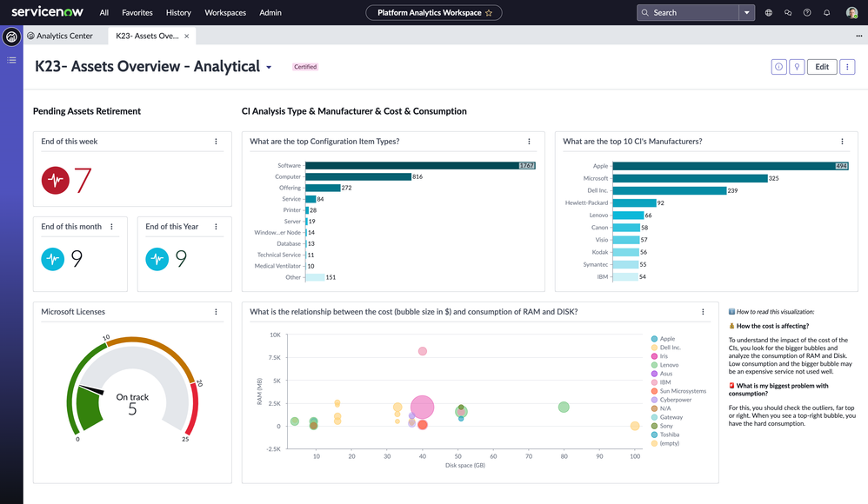Expand the dashboard title dropdown arrow
The width and height of the screenshot is (868, 504).
(269, 68)
